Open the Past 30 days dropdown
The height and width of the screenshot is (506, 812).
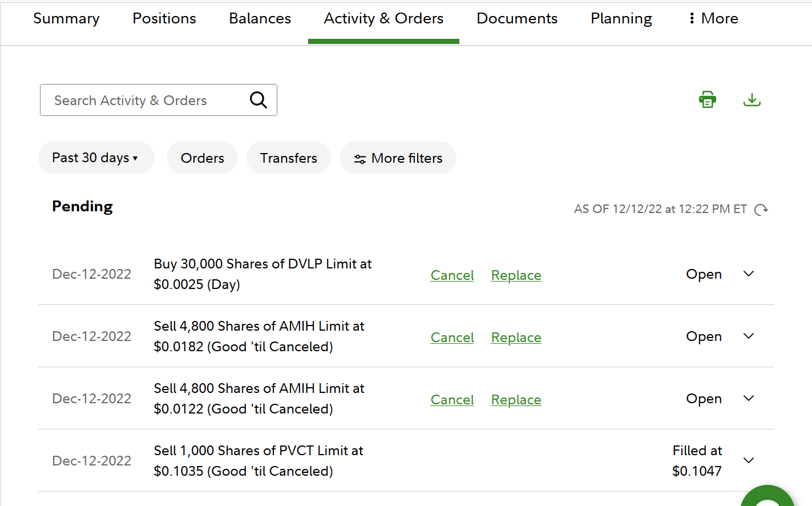(x=96, y=158)
